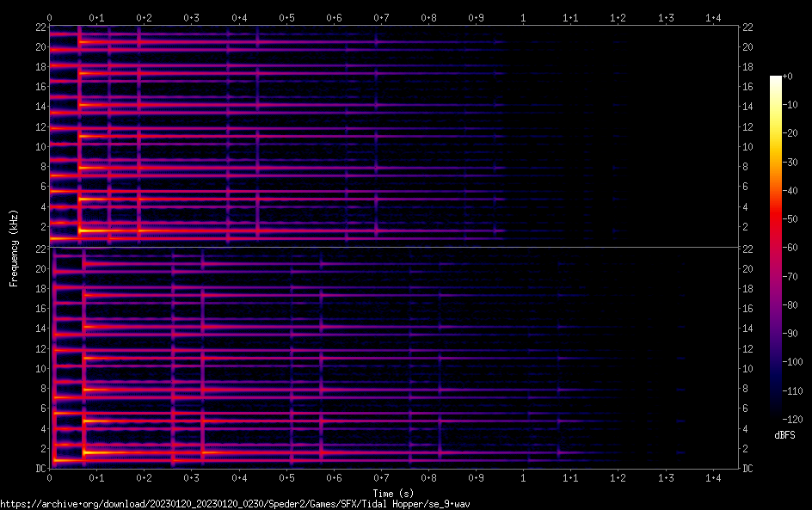The image size is (812, 510).
Task: Click the DC label on the bottom-right frequency axis
Action: click(748, 468)
